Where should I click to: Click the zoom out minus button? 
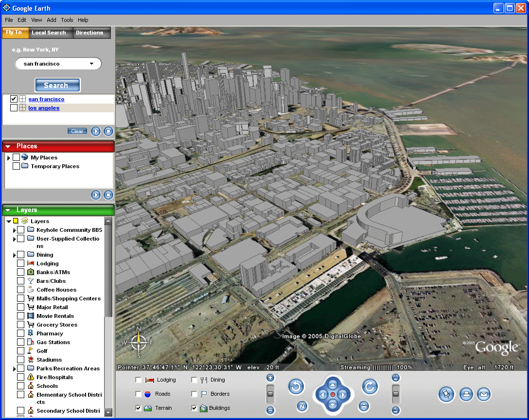270,410
